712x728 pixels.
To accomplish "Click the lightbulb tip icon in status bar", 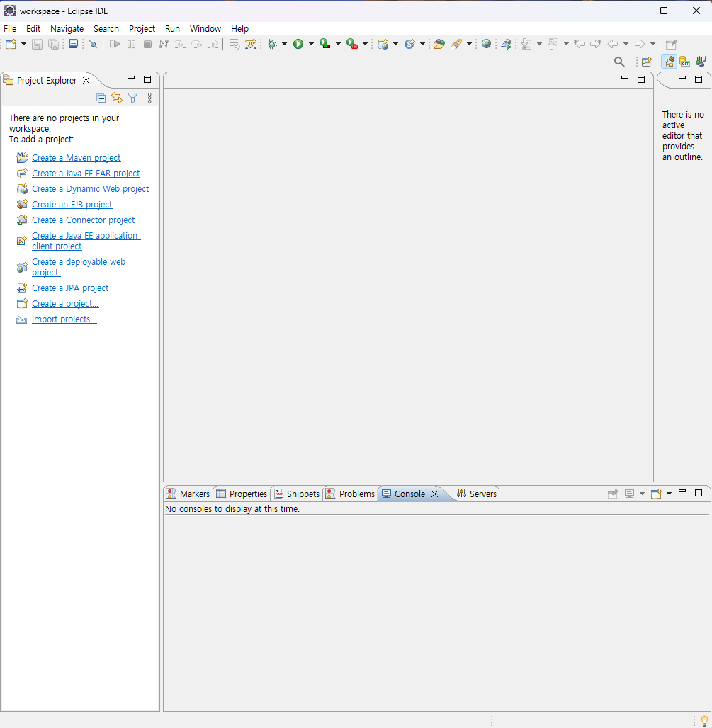I will point(704,721).
